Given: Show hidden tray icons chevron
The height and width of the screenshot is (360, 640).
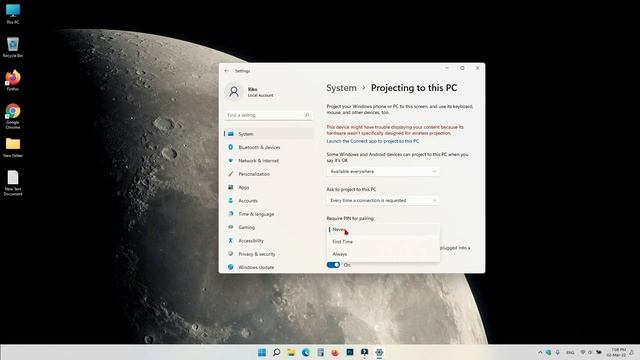Looking at the screenshot, I should point(540,352).
